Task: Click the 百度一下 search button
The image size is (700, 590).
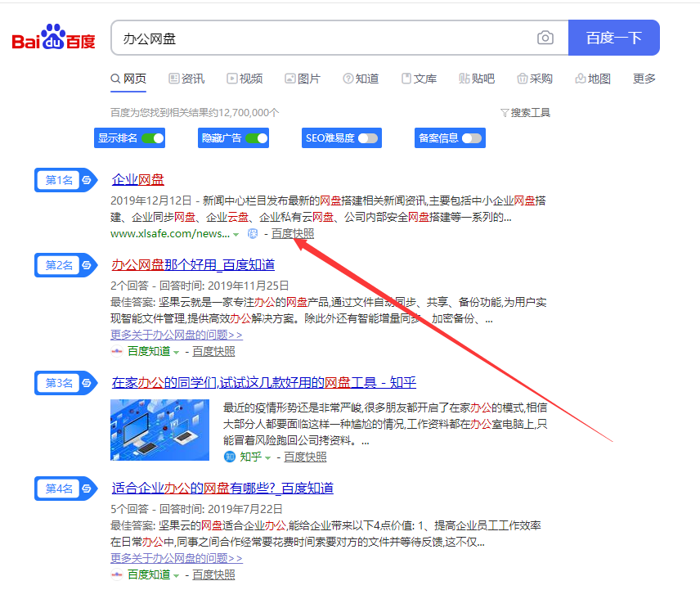Action: [x=614, y=38]
